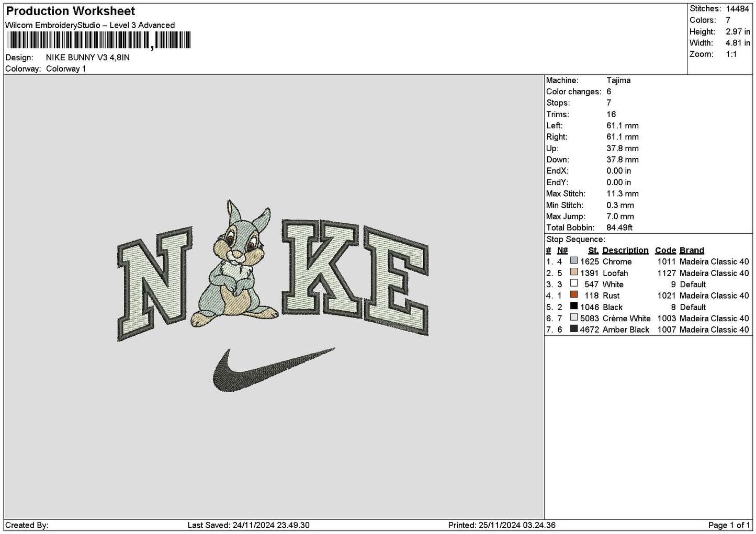Click the 'Left:' label
Screen dimensions: 756x534
click(x=555, y=126)
